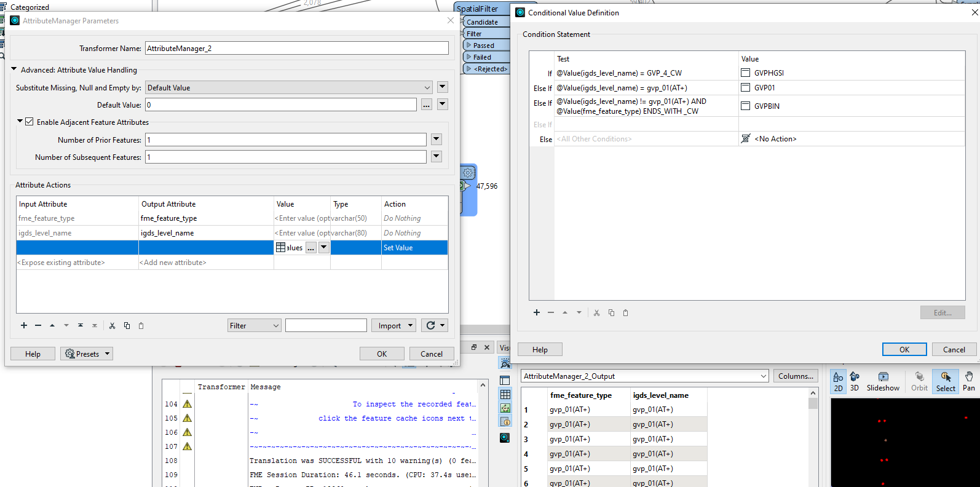Paste condition in Conditional Value Definition
The image size is (980, 487).
point(625,312)
